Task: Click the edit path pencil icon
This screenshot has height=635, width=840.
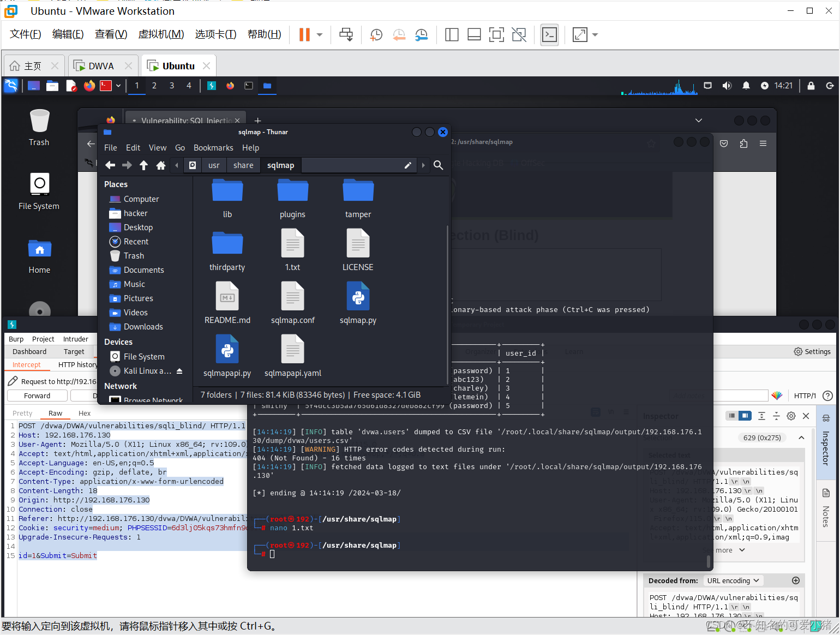Action: (407, 165)
